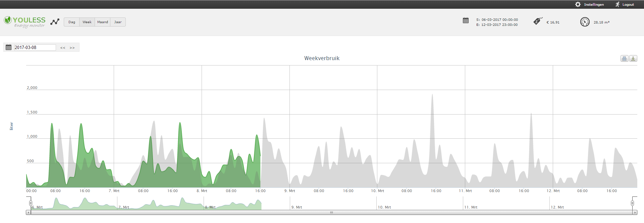Go to previous week with << button
Image resolution: width=644 pixels, height=223 pixels.
63,48
